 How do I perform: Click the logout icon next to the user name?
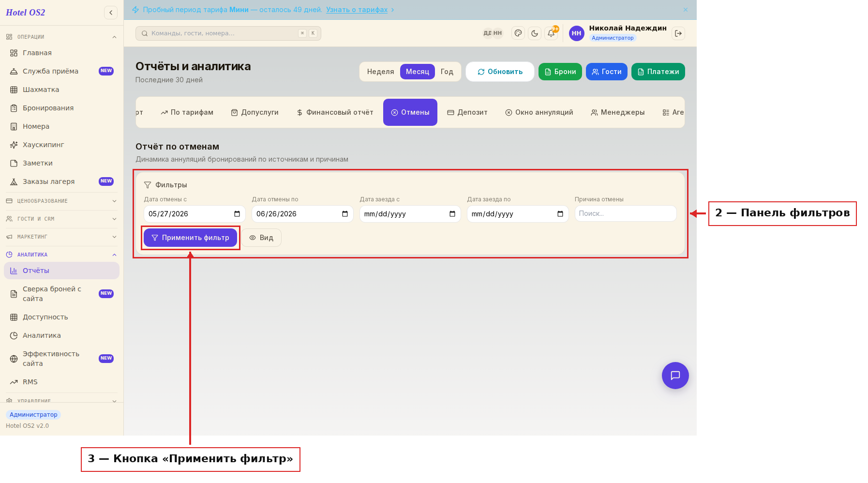(x=678, y=33)
